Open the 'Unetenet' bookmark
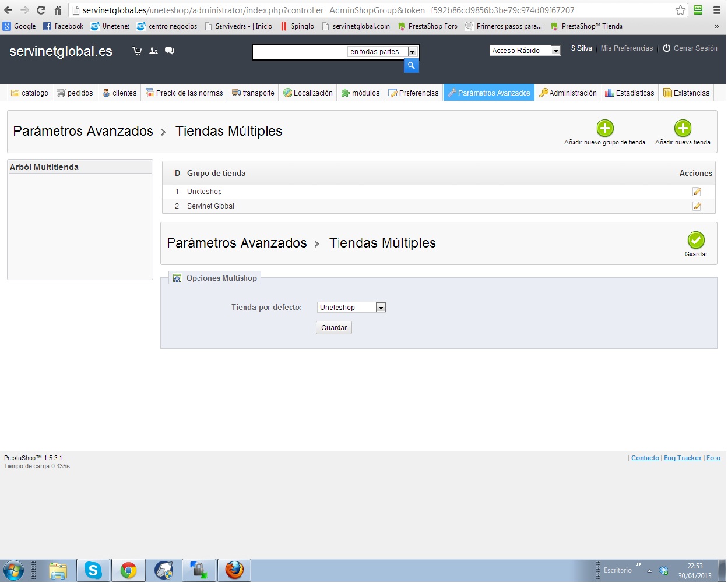The width and height of the screenshot is (728, 583). pyautogui.click(x=110, y=26)
